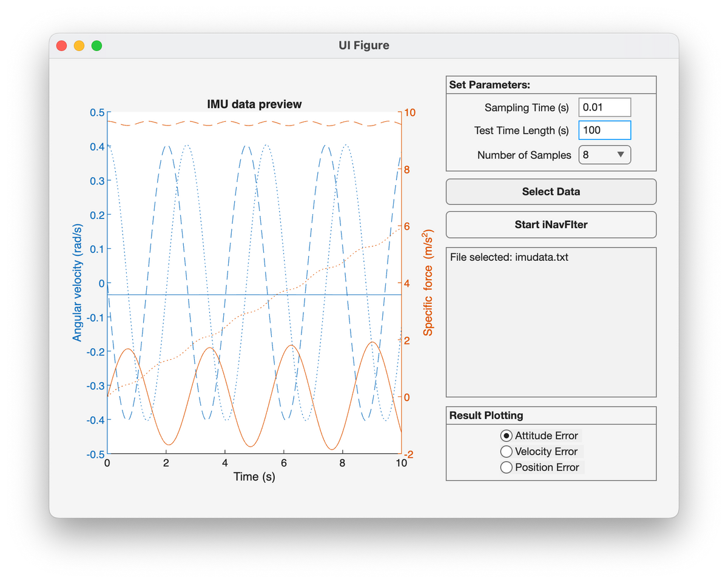The image size is (728, 583).
Task: Select the Velocity Error radio button
Action: pos(506,451)
